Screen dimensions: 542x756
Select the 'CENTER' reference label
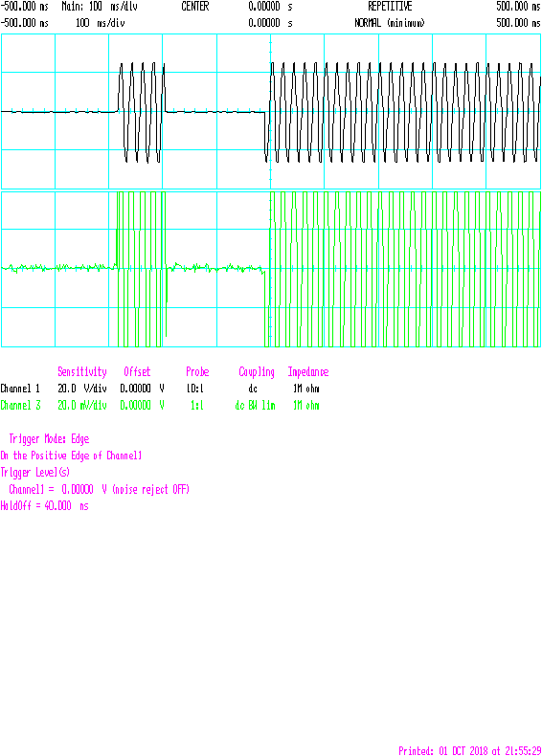point(195,7)
